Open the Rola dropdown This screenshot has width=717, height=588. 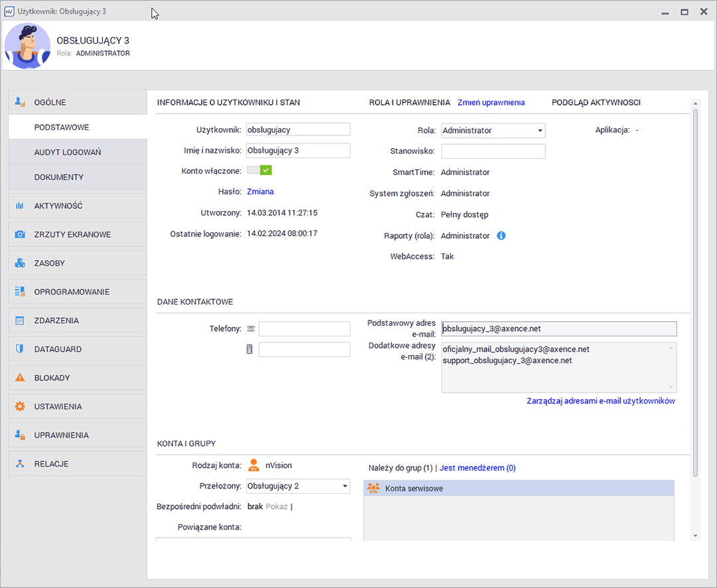point(493,131)
